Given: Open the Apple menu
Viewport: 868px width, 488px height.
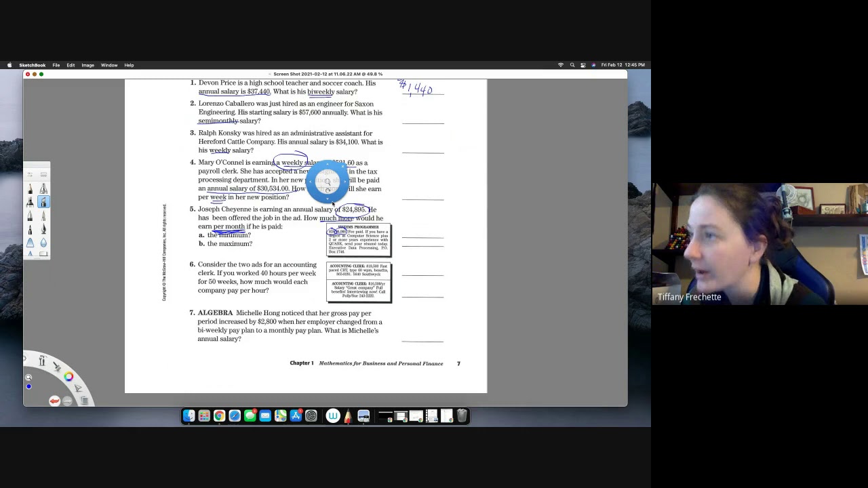Looking at the screenshot, I should click(x=9, y=65).
